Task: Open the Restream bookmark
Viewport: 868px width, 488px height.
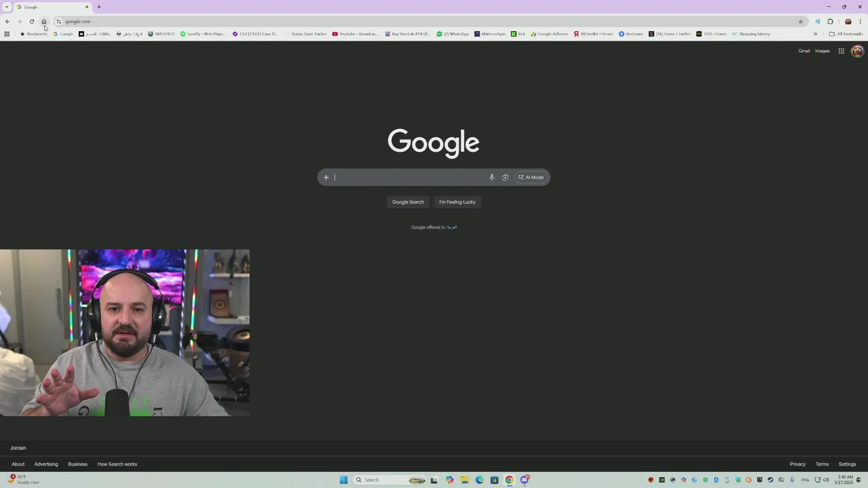Action: pos(631,34)
